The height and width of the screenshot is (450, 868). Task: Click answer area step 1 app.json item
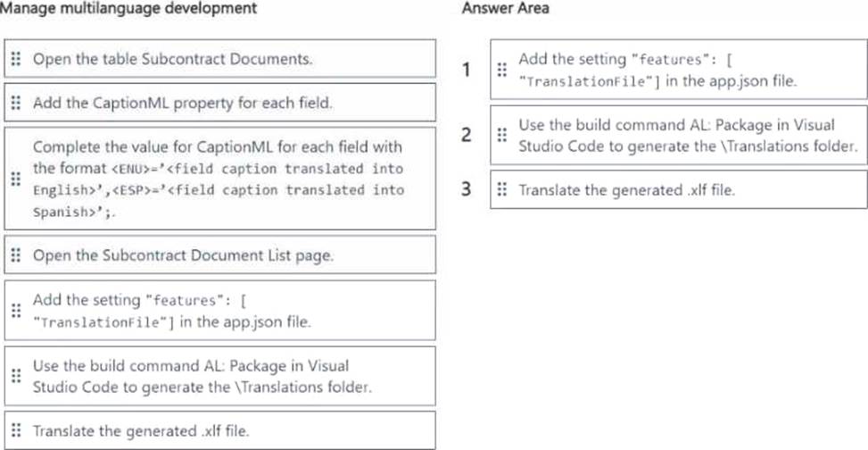(x=679, y=70)
